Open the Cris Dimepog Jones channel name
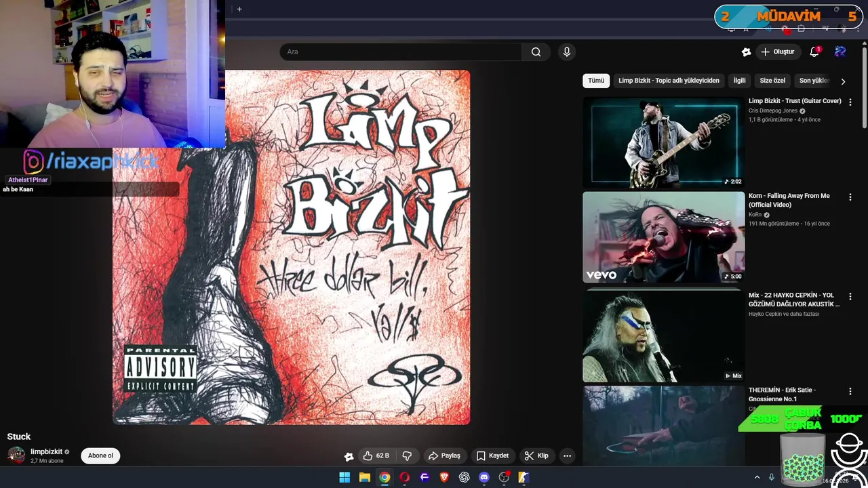This screenshot has width=868, height=488. tap(773, 111)
